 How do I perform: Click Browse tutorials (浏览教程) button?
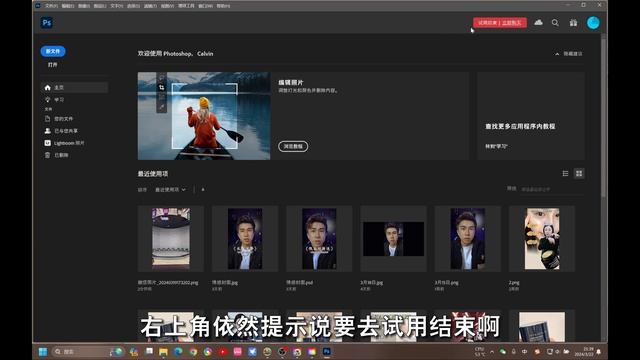coord(293,146)
